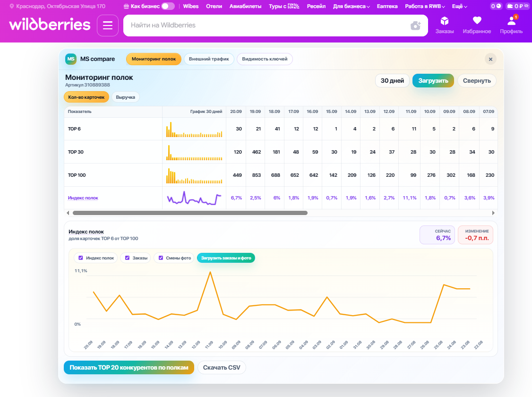Image resolution: width=532 pixels, height=397 pixels.
Task: Toggle the Как бизнес switch
Action: 168,6
